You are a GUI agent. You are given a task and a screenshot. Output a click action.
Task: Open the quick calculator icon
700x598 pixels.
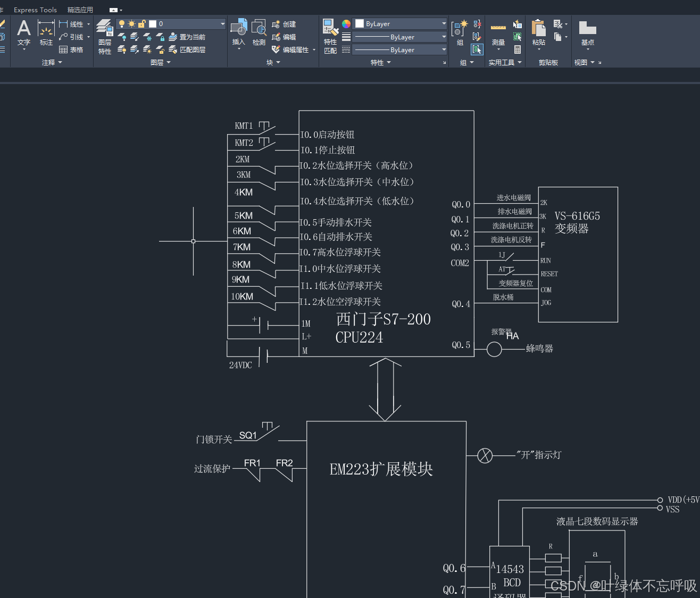518,49
